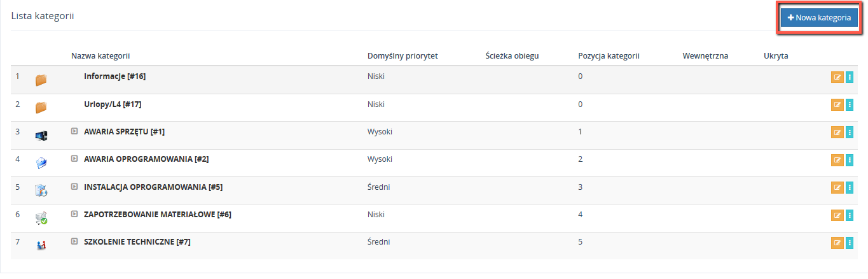Expand the SZKOLENIE TECHNICZNE subcategories
This screenshot has height=279, width=868.
74,241
